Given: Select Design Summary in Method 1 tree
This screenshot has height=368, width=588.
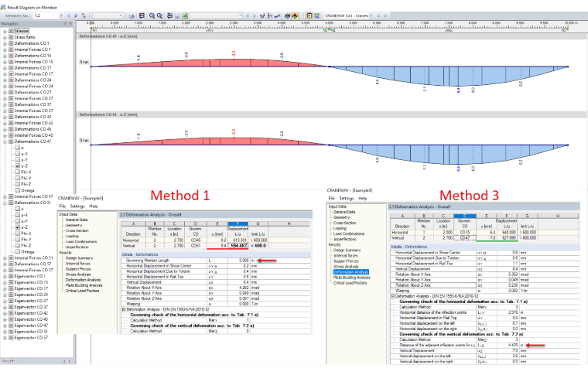Looking at the screenshot, I should click(x=79, y=257).
